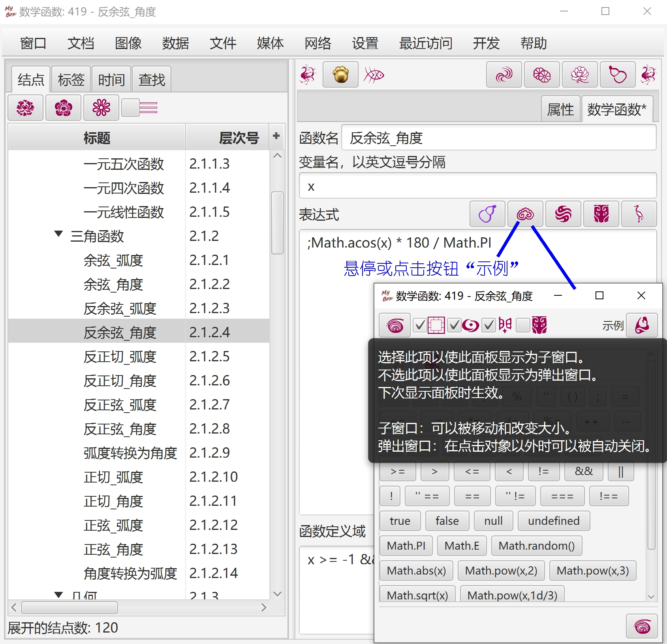Collapse the 三角函数 tree node
This screenshot has width=667, height=644.
tap(58, 234)
